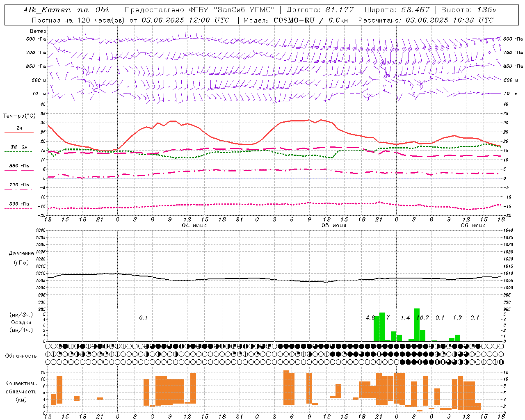
Task: Click the tallest green precipitation bar
Action: tap(417, 325)
